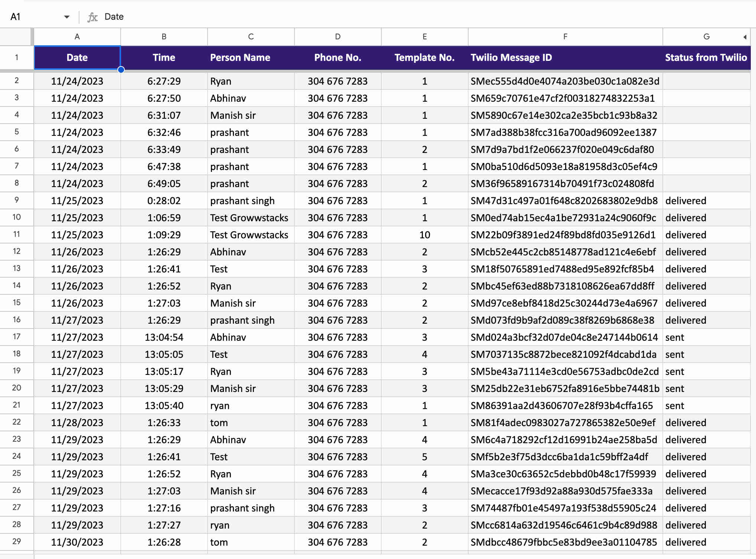Click time cell 13:05:40

(x=164, y=406)
